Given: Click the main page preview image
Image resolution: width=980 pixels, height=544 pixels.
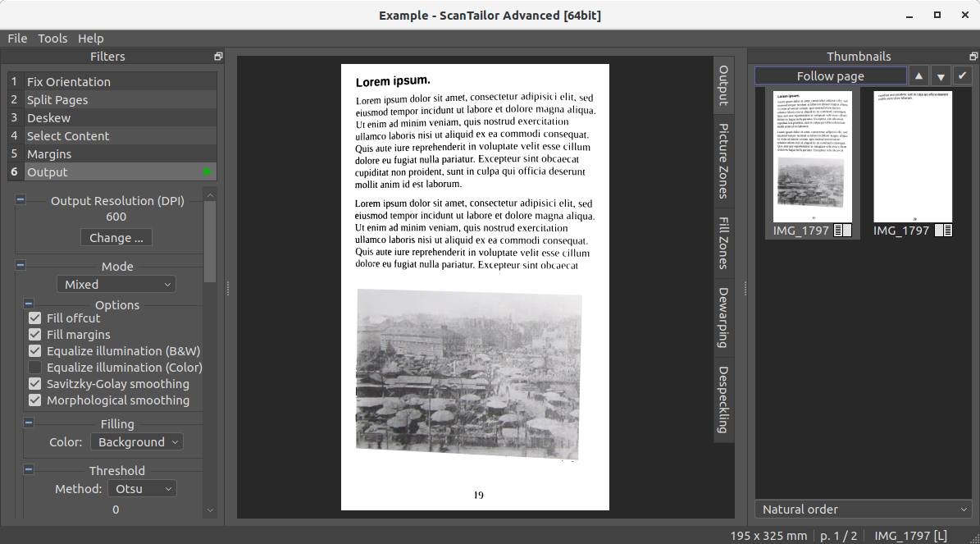Looking at the screenshot, I should click(x=475, y=287).
